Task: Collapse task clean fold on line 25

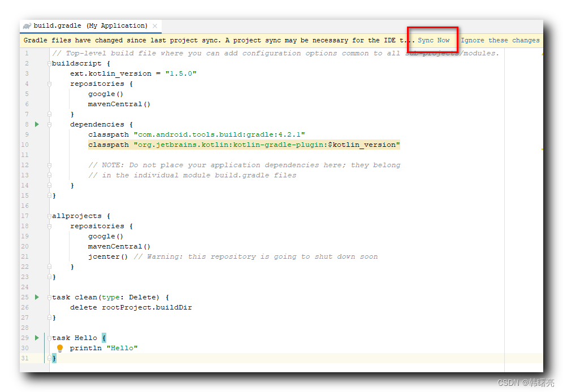Action: (49, 297)
